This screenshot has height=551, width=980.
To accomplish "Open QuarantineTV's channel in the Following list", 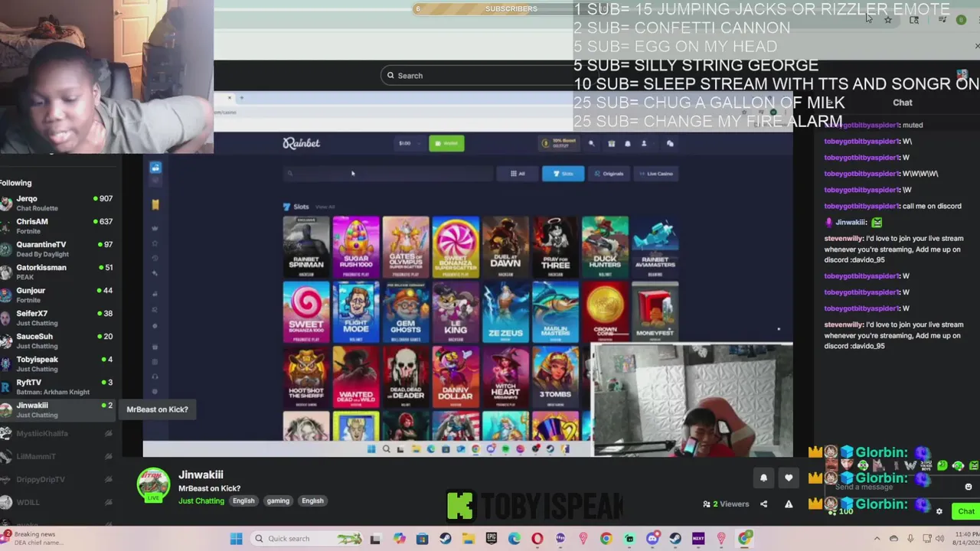I will tap(57, 249).
